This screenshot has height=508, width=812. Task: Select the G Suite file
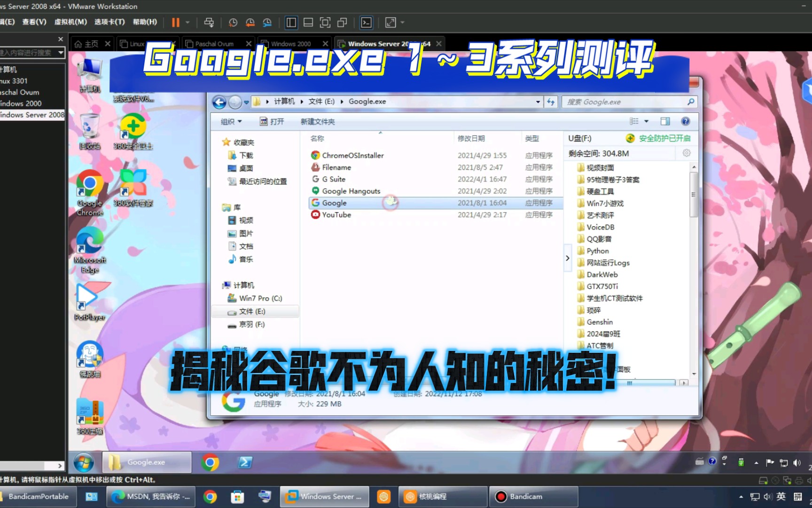click(x=334, y=179)
